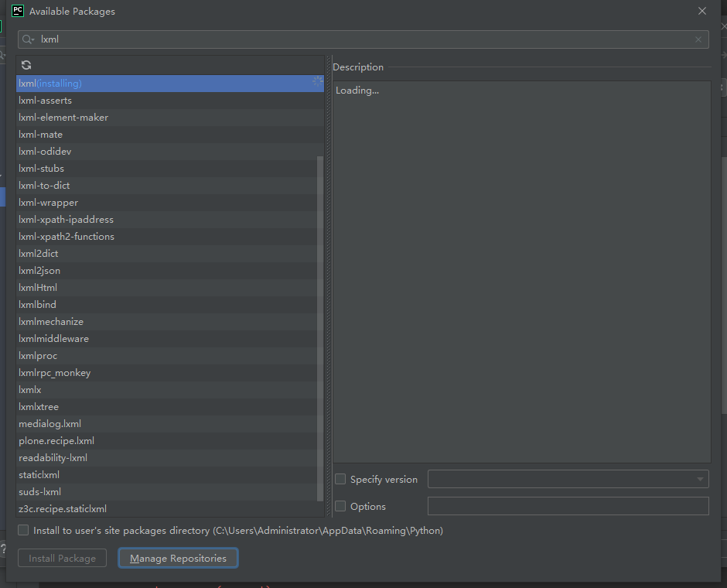Click the Install Package button
The width and height of the screenshot is (727, 588).
click(62, 558)
